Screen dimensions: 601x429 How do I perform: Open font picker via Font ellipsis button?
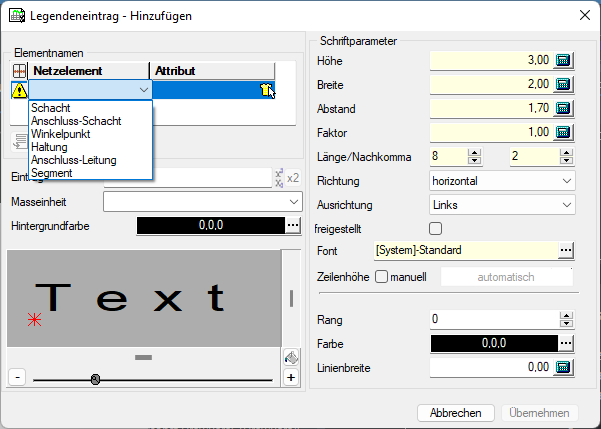[x=566, y=250]
